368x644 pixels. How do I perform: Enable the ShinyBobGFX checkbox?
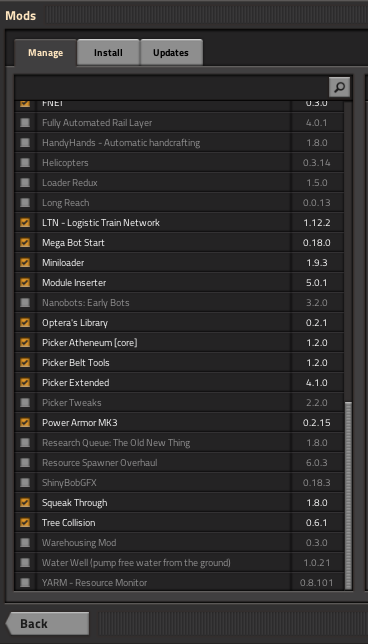[25, 483]
